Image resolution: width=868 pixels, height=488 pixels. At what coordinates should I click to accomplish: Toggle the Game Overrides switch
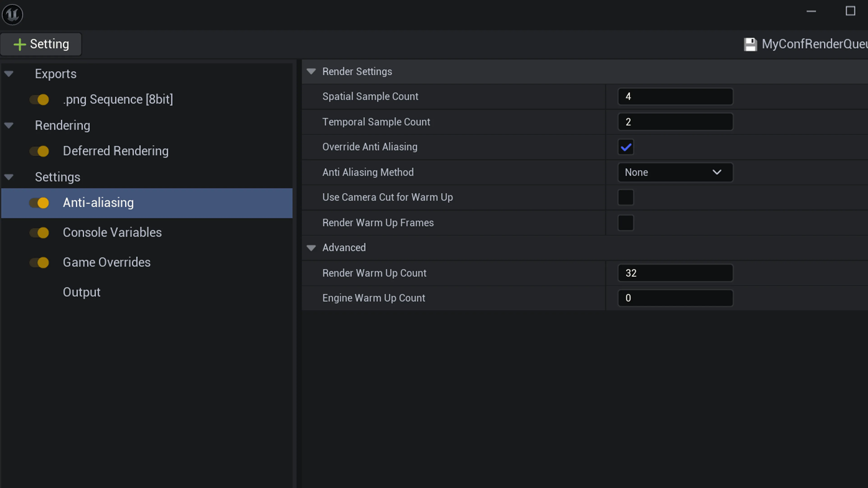[x=39, y=262]
